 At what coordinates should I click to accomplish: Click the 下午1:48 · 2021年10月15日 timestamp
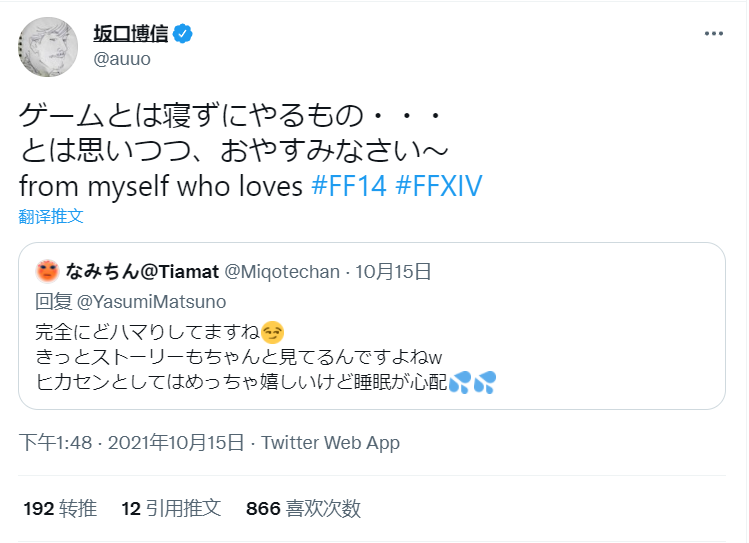[131, 443]
